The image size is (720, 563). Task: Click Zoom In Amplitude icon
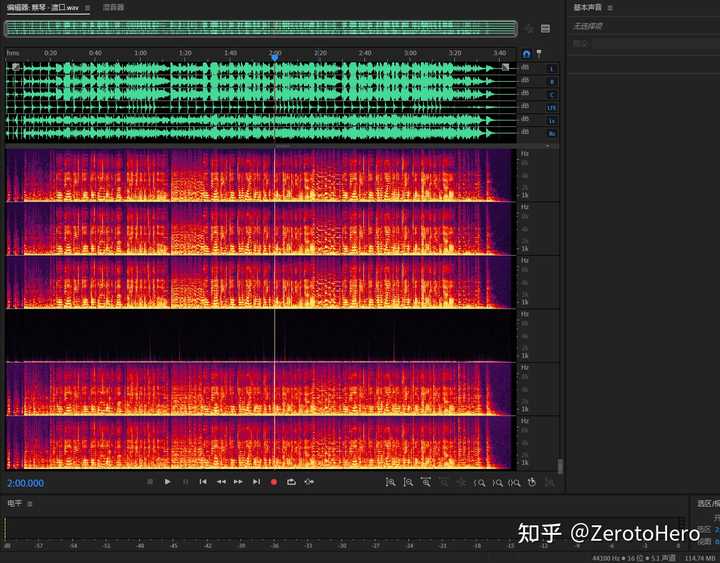390,482
